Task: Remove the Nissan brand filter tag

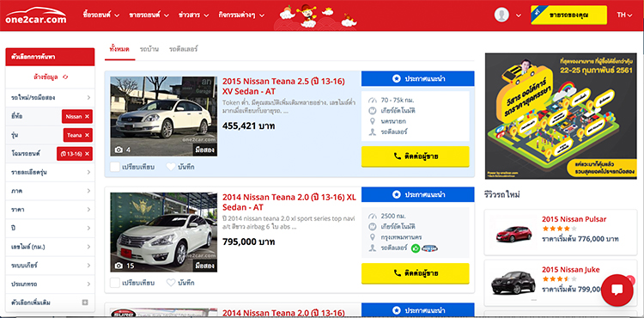Action: click(x=87, y=116)
